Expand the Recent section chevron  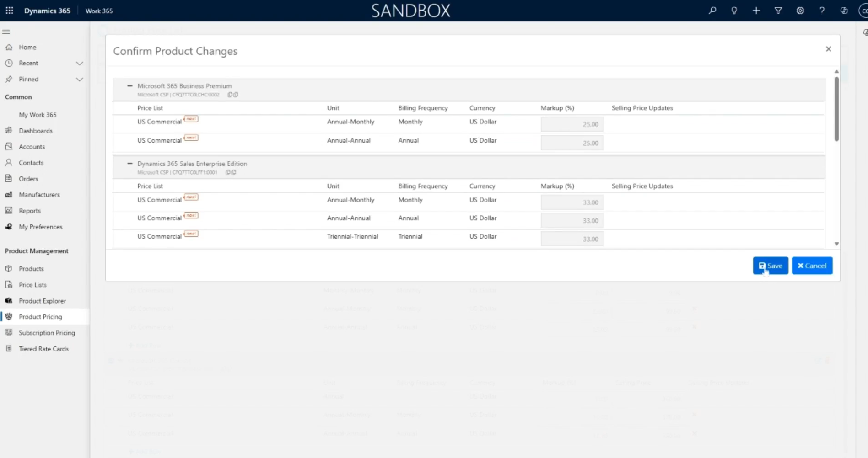(80, 63)
